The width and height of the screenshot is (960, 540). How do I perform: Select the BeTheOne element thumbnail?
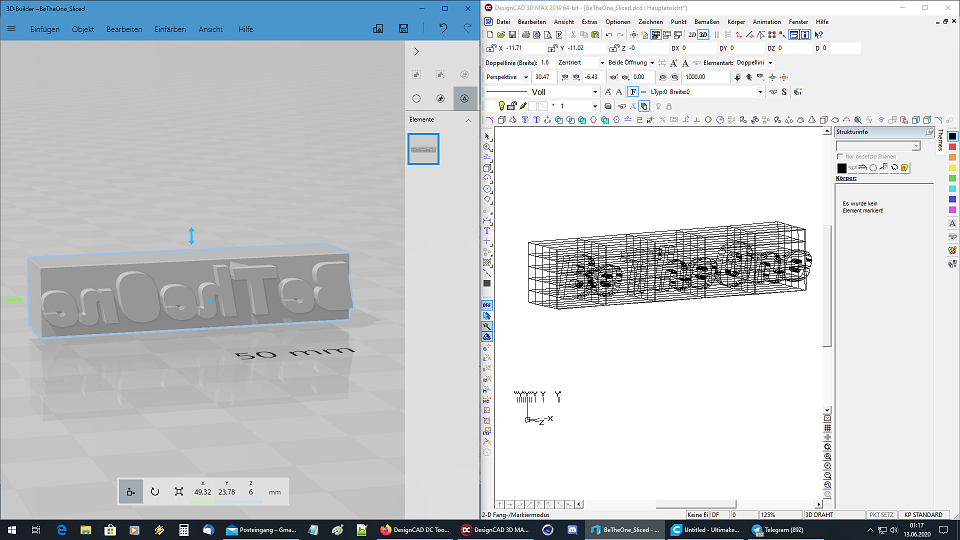coord(423,149)
